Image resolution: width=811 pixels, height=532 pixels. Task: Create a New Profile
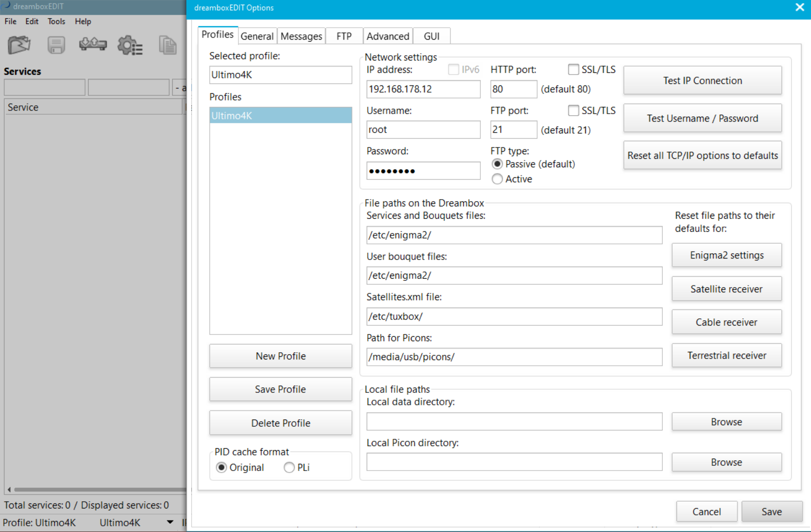281,356
